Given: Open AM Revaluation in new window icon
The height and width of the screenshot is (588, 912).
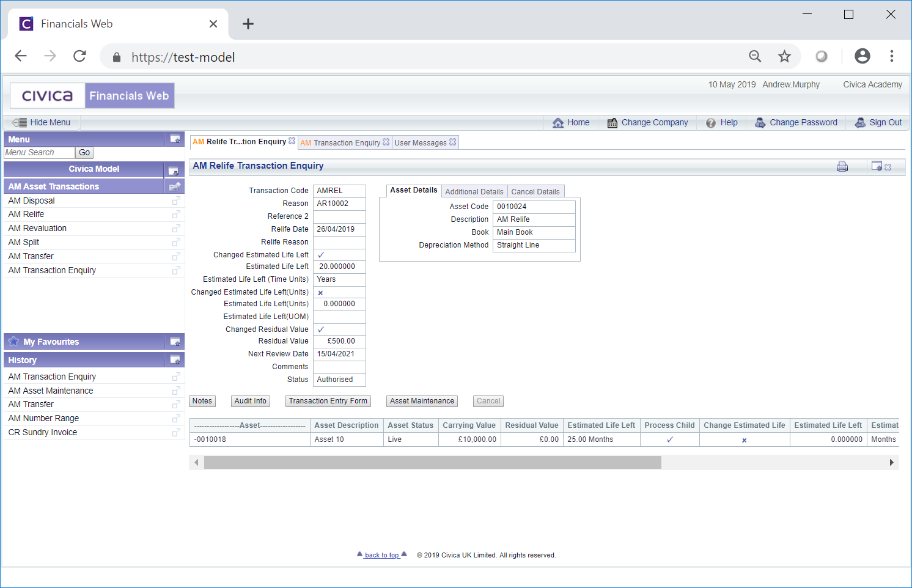Looking at the screenshot, I should (x=176, y=229).
